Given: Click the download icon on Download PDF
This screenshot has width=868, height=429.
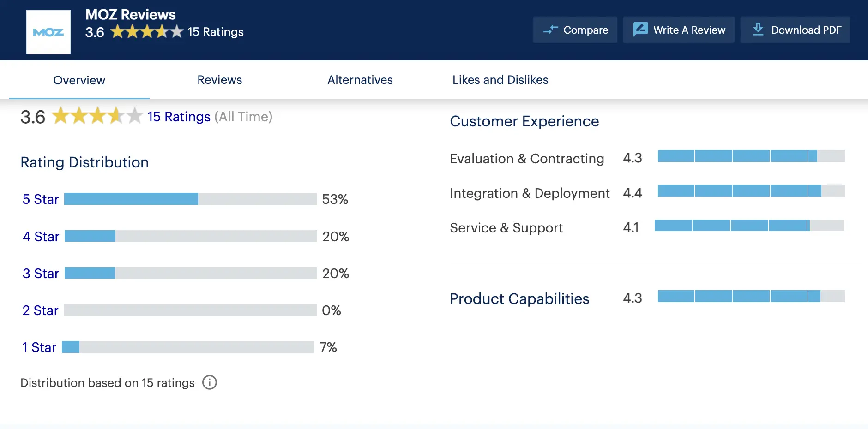Looking at the screenshot, I should 758,30.
